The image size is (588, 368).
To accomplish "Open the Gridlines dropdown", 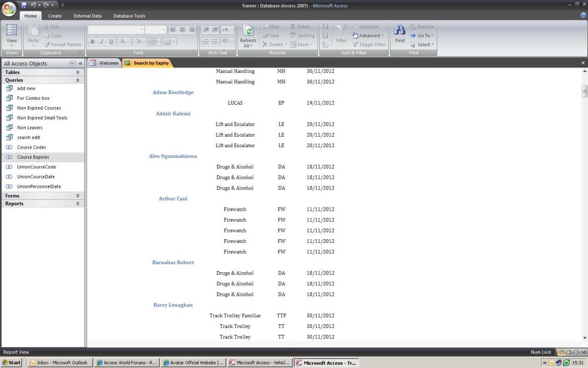I will (154, 41).
